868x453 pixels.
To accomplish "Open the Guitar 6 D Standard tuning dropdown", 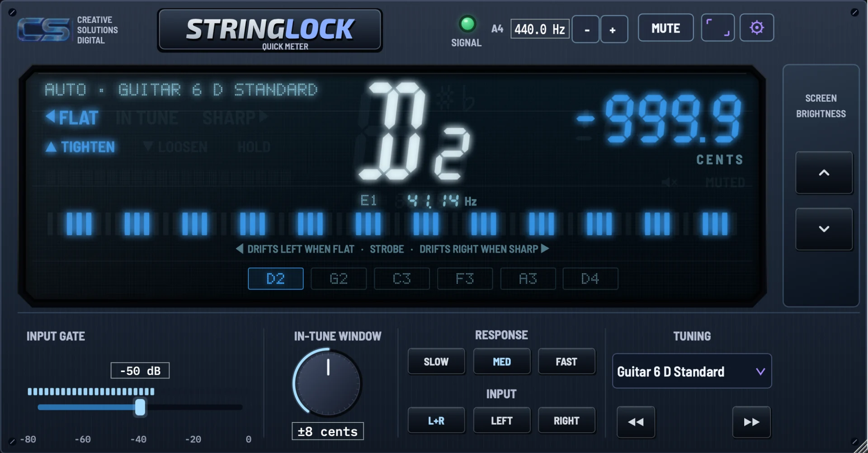I will click(692, 371).
